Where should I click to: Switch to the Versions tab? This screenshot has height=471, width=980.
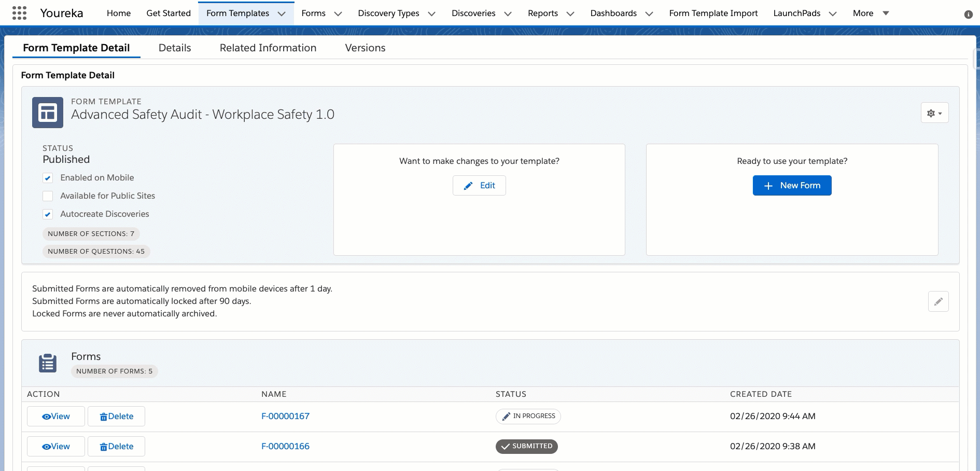[x=365, y=48]
